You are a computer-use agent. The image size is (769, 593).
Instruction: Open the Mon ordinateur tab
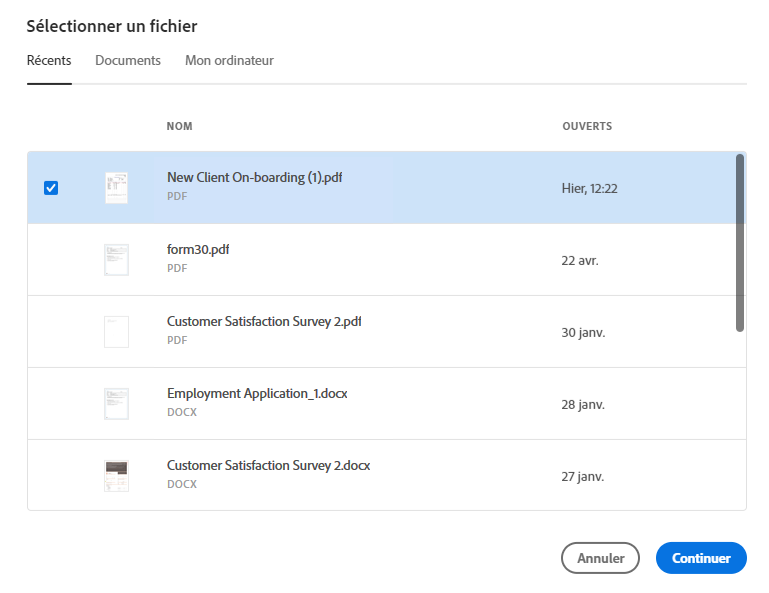pyautogui.click(x=229, y=61)
